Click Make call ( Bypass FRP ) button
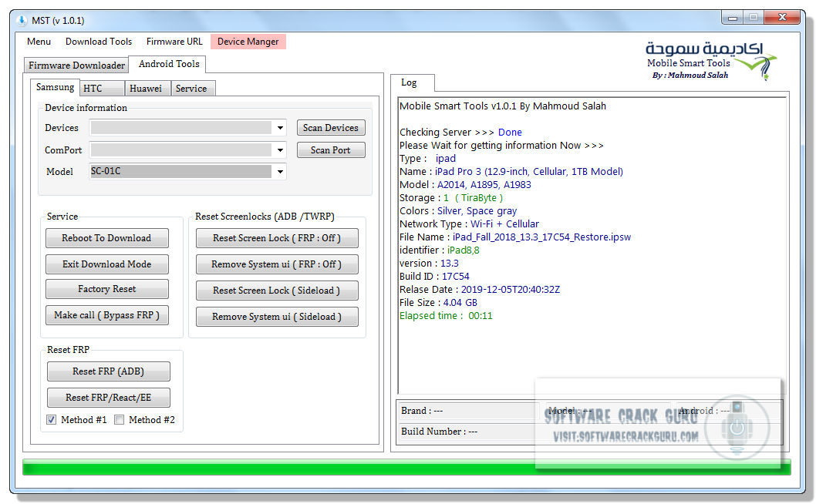The image size is (816, 504). tap(106, 315)
